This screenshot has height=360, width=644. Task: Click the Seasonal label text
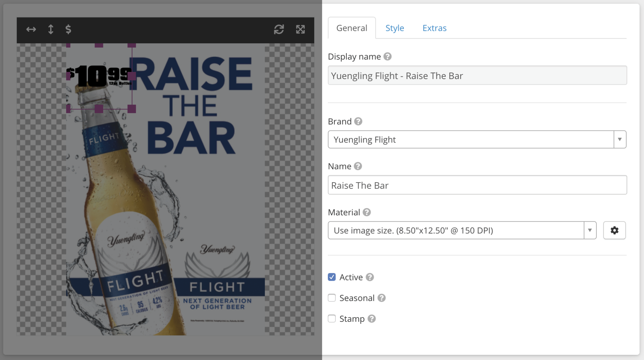[357, 298]
